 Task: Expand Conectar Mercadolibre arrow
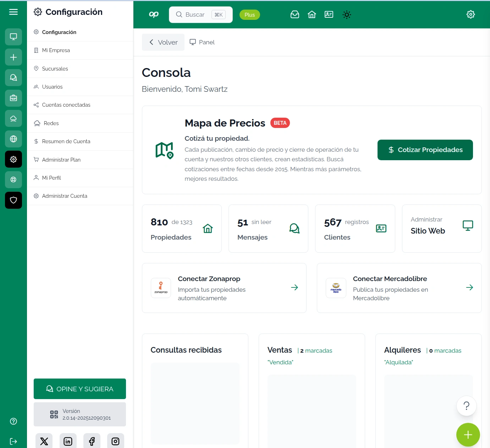(469, 287)
